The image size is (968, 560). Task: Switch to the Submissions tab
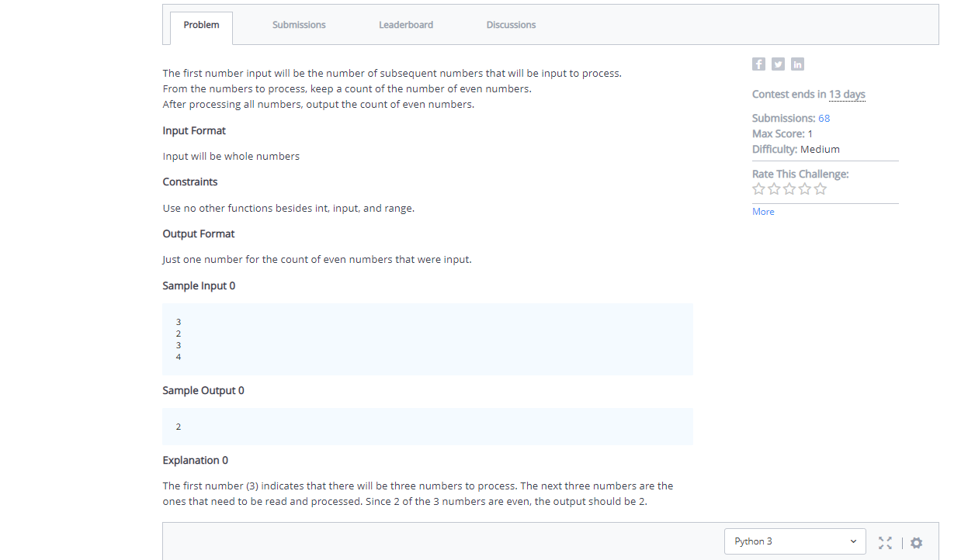pos(298,24)
